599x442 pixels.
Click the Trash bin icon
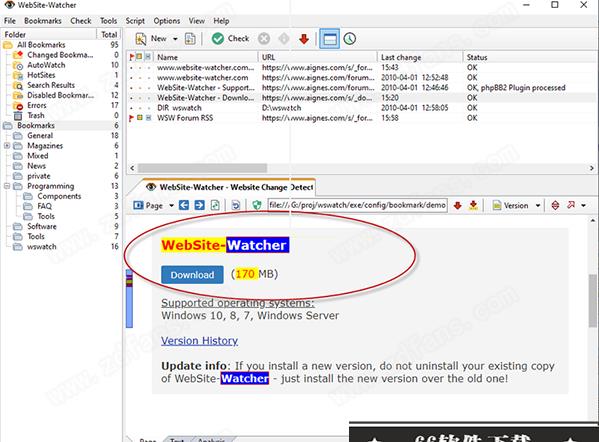tap(18, 116)
